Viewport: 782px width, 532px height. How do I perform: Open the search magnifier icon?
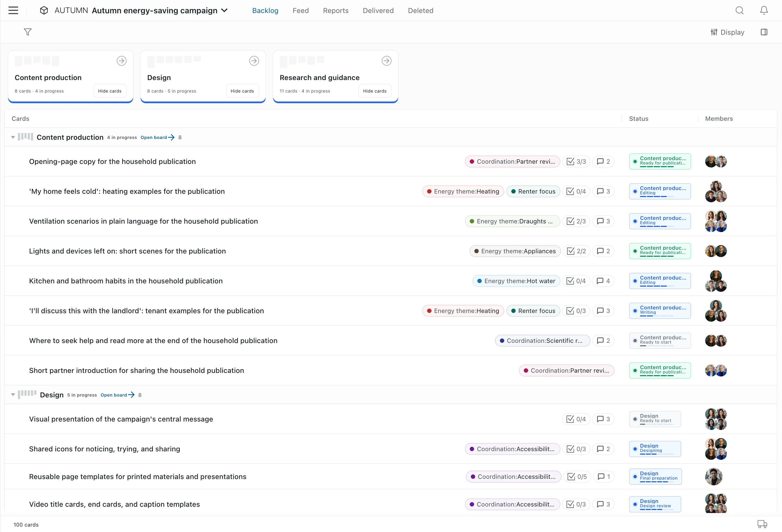(739, 10)
